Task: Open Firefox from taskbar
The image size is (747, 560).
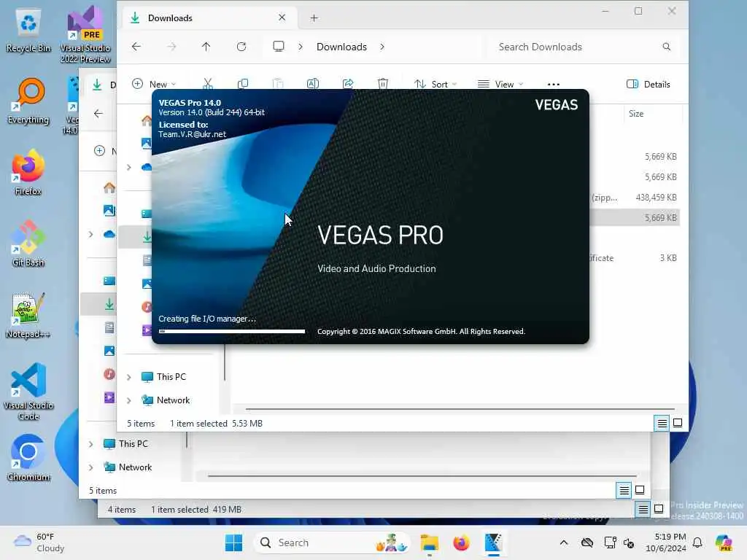Action: coord(461,542)
